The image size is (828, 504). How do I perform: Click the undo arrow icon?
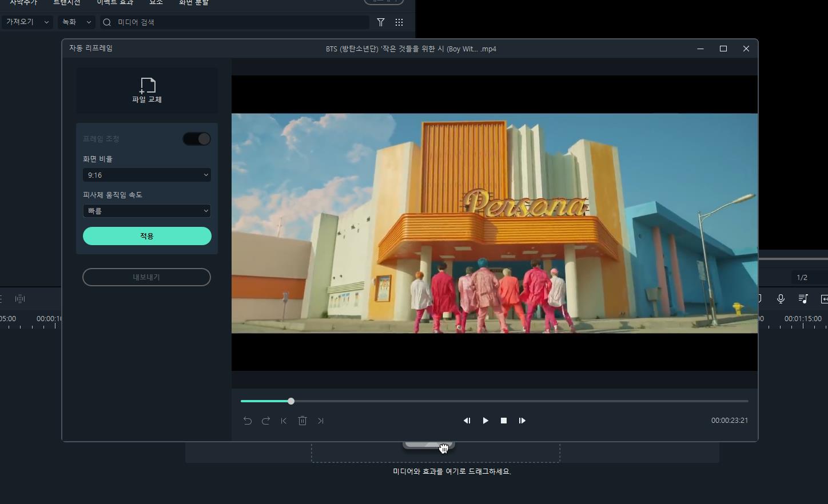point(247,421)
